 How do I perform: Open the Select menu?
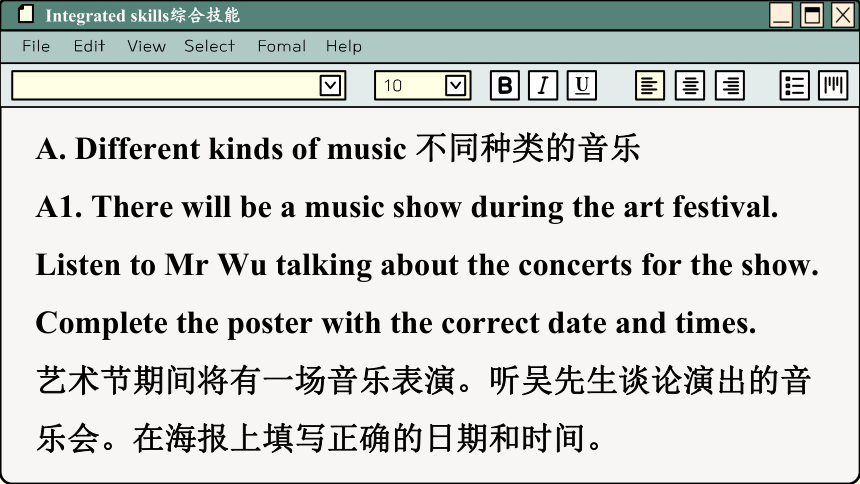(210, 46)
